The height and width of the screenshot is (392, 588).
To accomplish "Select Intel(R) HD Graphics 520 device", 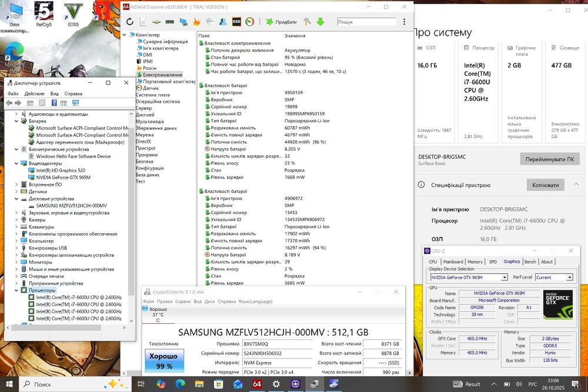I will [61, 170].
